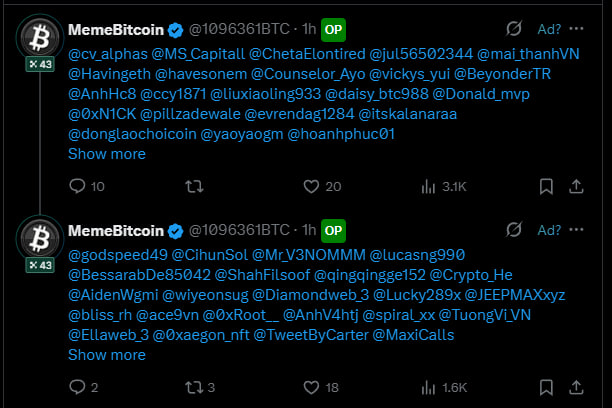This screenshot has height=408, width=612.
Task: Open more options menu on first tweet
Action: tap(576, 29)
